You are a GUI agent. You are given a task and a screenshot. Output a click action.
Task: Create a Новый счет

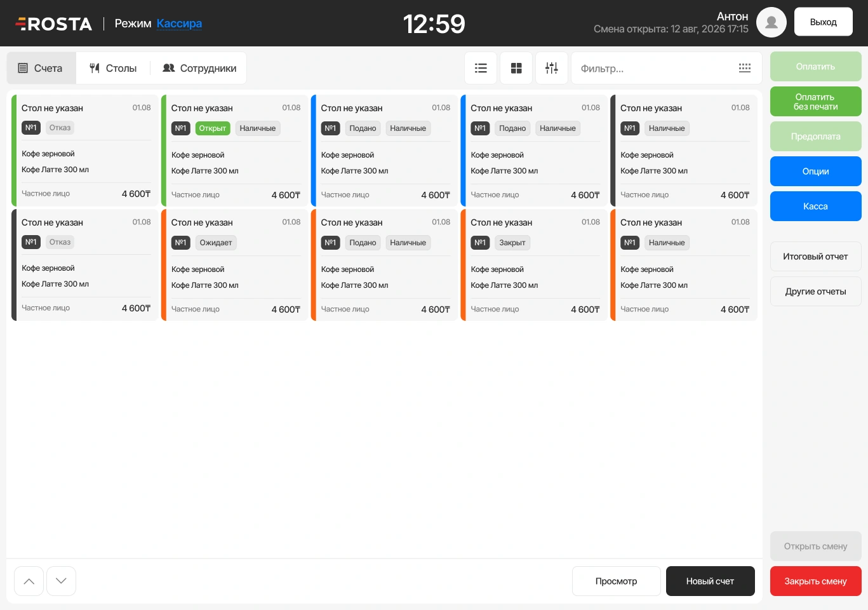[x=711, y=581]
